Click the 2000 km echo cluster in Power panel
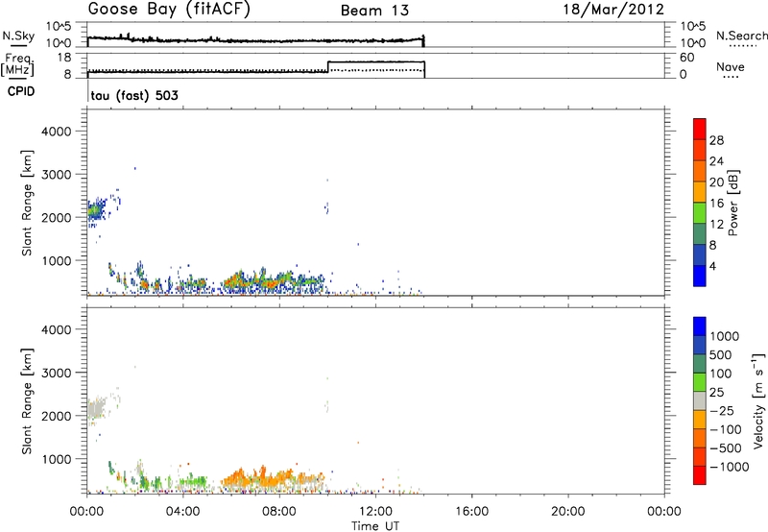Screen dimensions: 768x532 coord(95,211)
